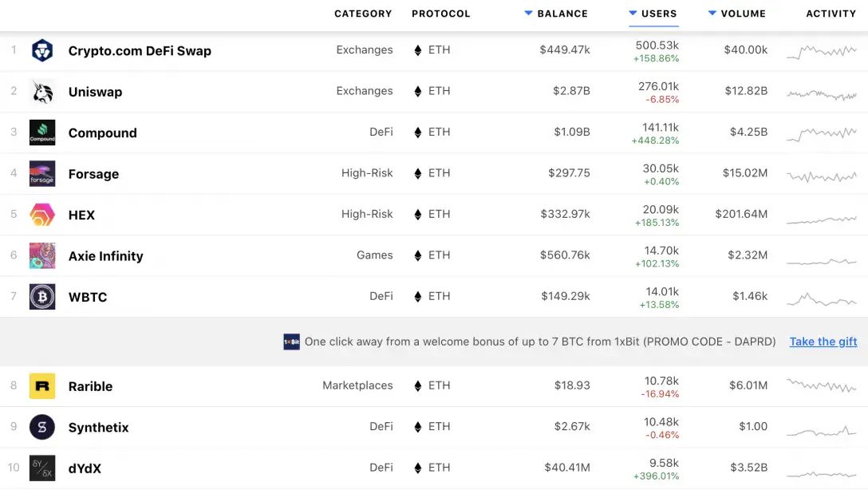This screenshot has width=868, height=490.
Task: Click the Uniswap unicorn logo
Action: pyautogui.click(x=42, y=91)
